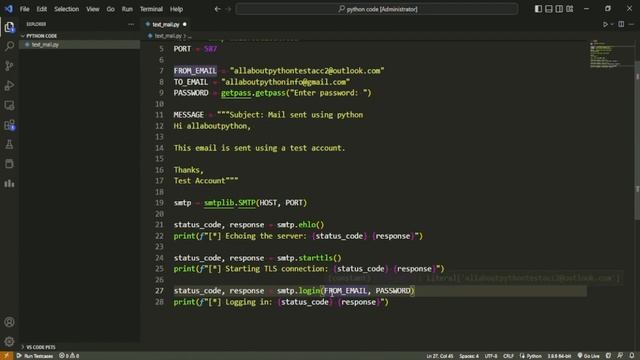Toggle primary side bar visibility
640x360 pixels.
point(538,9)
